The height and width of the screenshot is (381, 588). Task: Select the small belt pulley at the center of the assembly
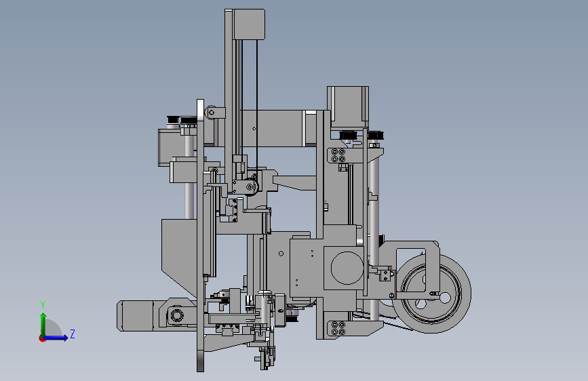[250, 186]
